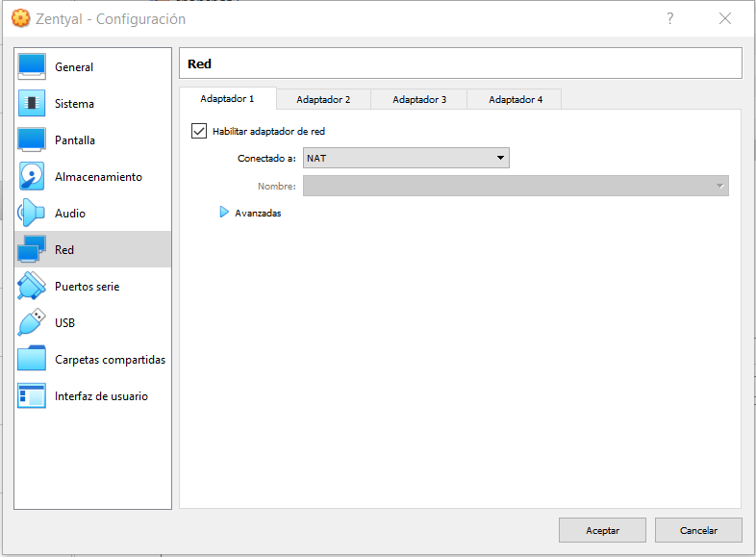Click the USB plug icon
The image size is (756, 557).
click(32, 322)
